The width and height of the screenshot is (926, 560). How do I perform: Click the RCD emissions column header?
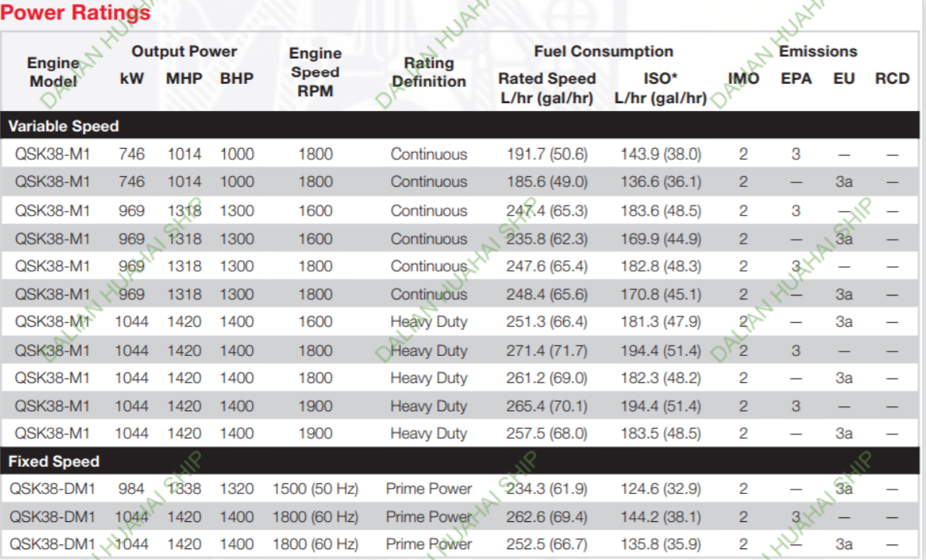point(892,79)
